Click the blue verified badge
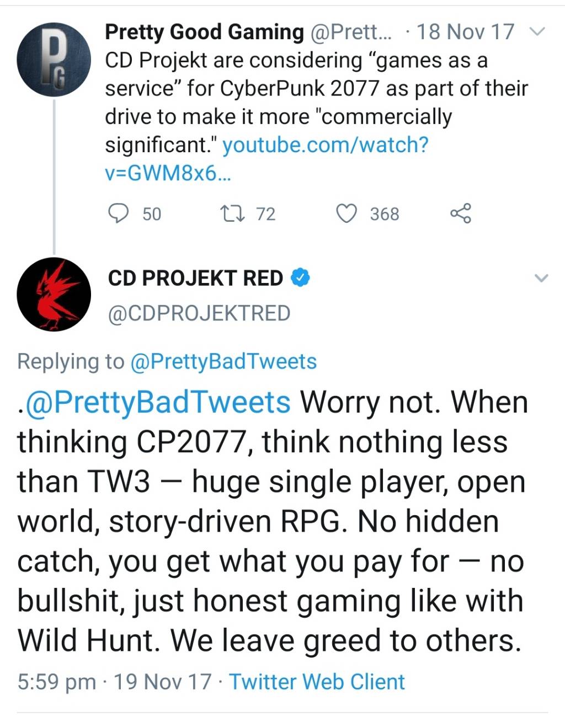This screenshot has width=565, height=728. [x=300, y=278]
